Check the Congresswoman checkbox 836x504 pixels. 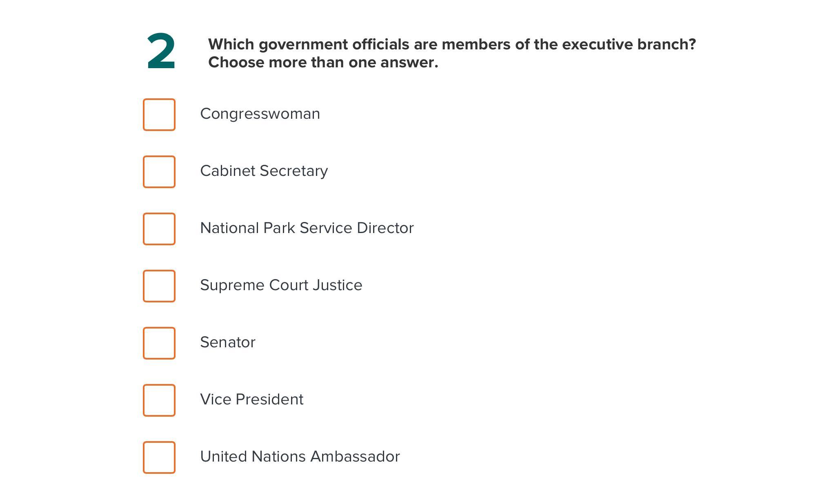[x=159, y=115]
